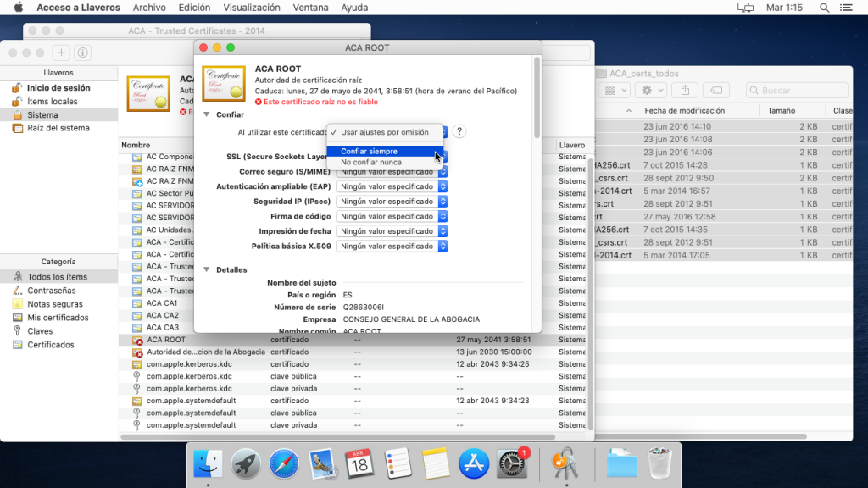Click the large certificate thumbnail in Keychain main window

tap(148, 94)
